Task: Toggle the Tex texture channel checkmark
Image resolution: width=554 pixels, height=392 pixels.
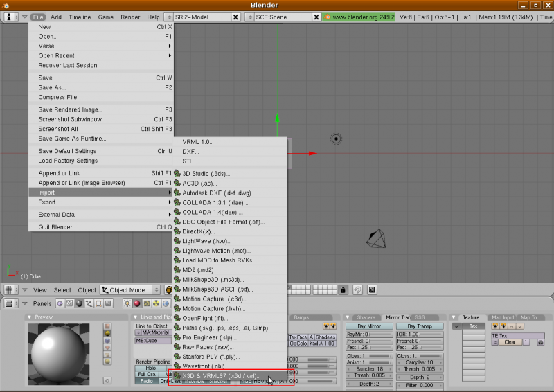Action: (x=457, y=326)
